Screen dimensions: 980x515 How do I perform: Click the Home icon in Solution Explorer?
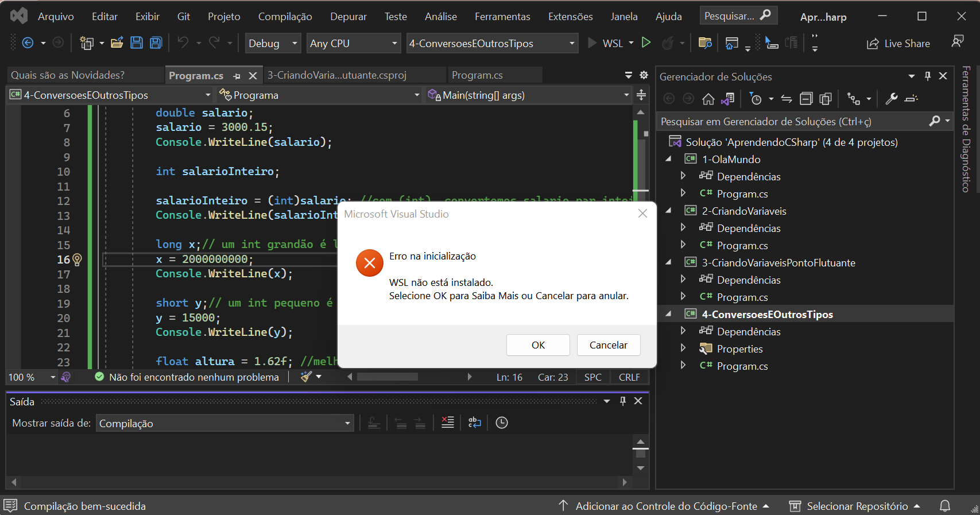pyautogui.click(x=708, y=99)
